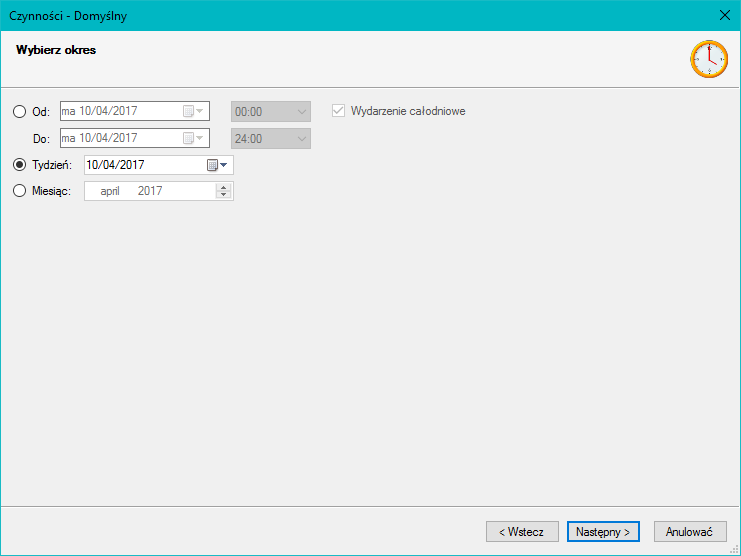Cancel the wizard with Anulować
741x556 pixels.
point(689,532)
